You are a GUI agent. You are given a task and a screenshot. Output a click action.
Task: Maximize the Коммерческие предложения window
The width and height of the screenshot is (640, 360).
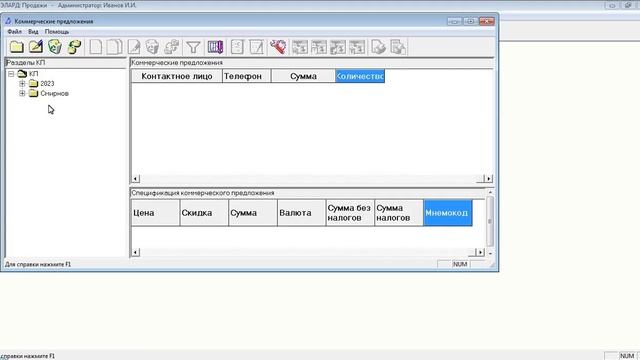pos(471,21)
